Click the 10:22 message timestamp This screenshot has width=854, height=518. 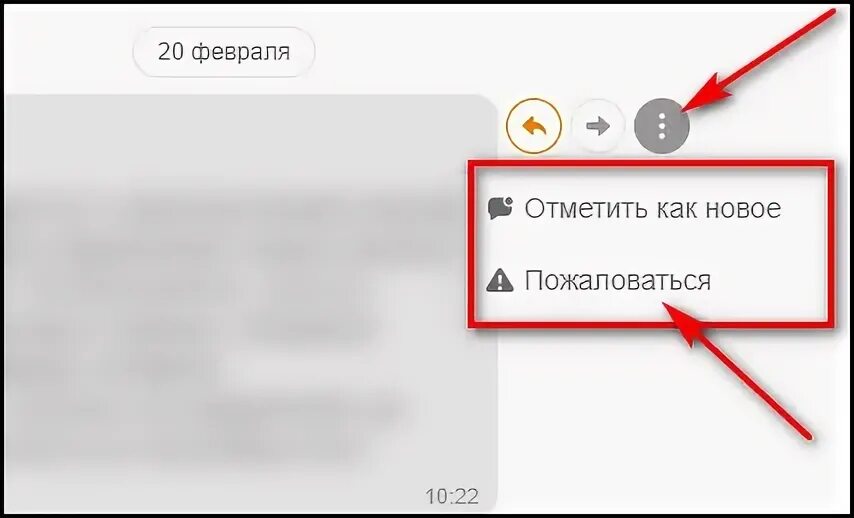452,496
